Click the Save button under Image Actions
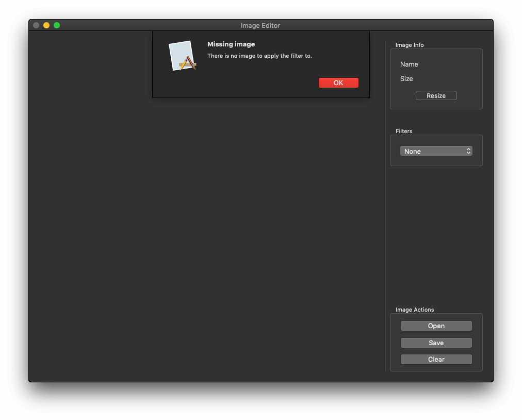The image size is (522, 420). (436, 343)
